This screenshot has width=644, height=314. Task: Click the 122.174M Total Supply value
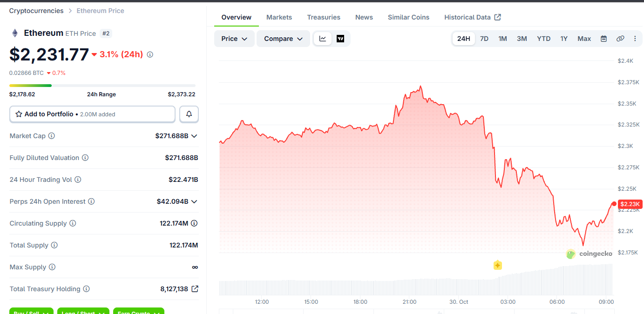pos(184,245)
